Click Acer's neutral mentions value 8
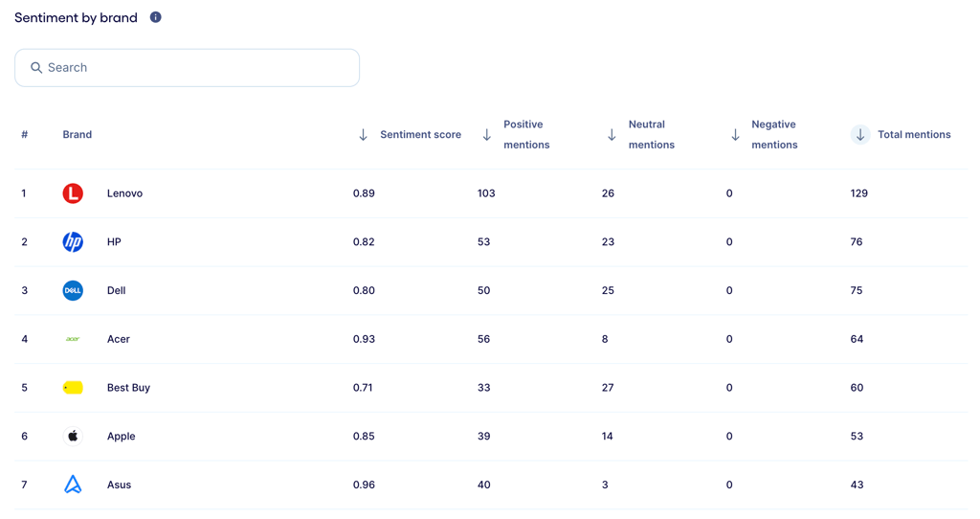 pyautogui.click(x=605, y=339)
